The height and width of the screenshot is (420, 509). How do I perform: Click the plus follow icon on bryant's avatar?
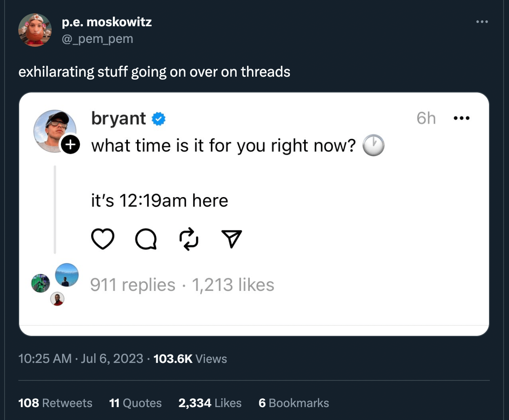pos(70,145)
